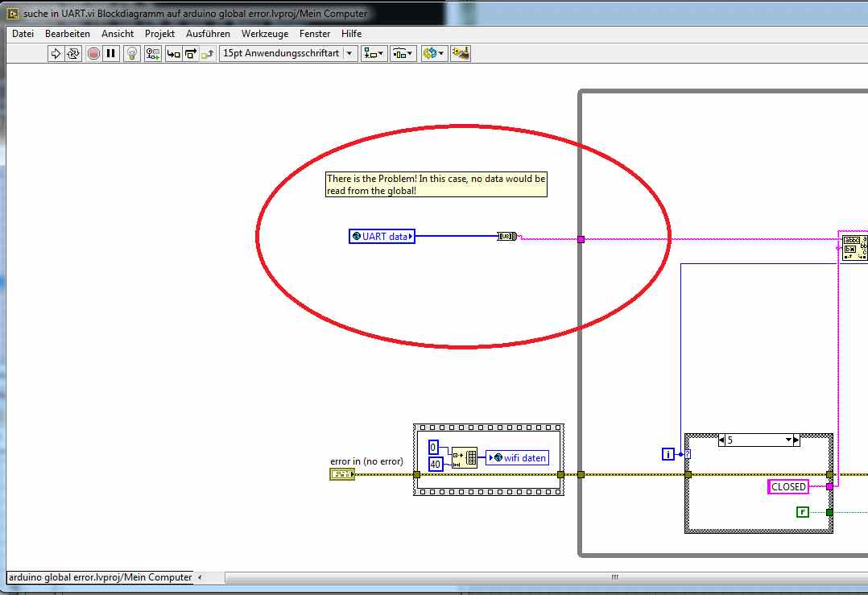Open the Ausführen menu
This screenshot has width=868, height=595.
[208, 34]
